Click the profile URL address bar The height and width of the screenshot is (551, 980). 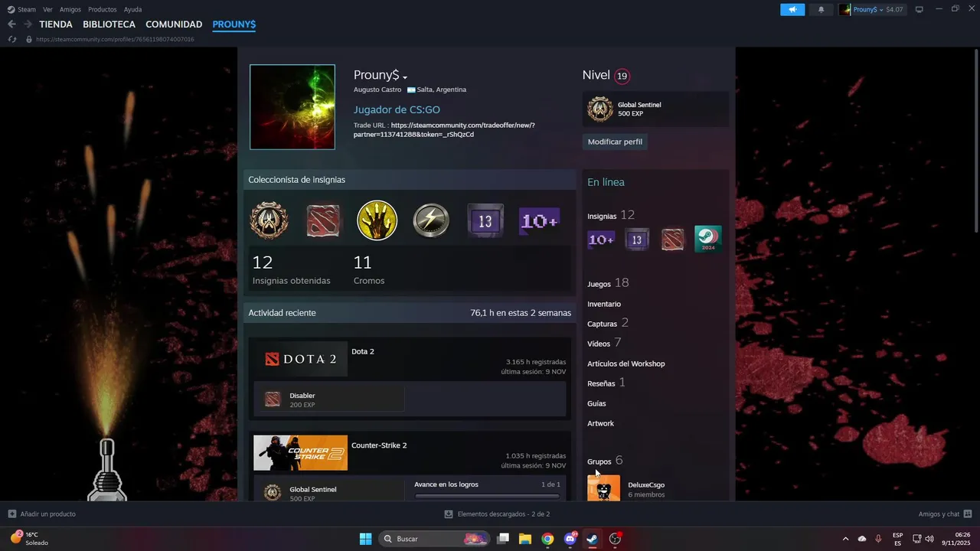[115, 39]
